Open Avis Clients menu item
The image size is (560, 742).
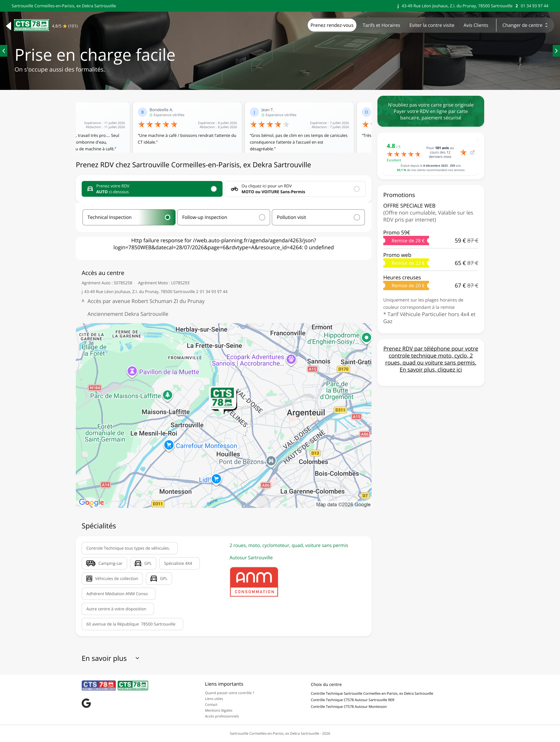pyautogui.click(x=475, y=25)
